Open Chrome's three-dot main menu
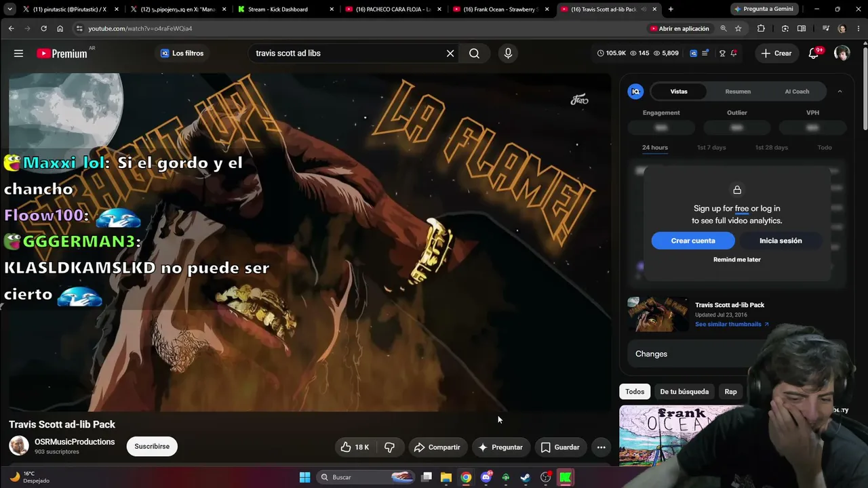868x488 pixels. point(857,28)
